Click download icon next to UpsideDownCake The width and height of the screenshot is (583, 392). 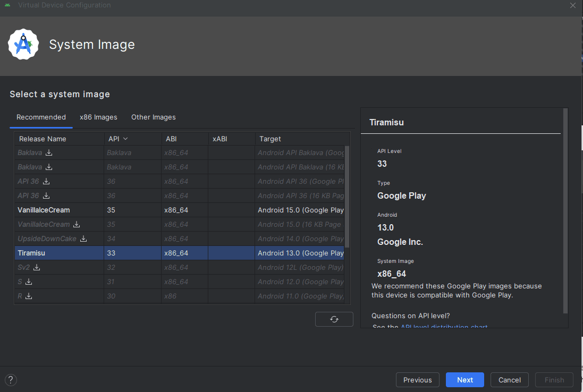click(x=83, y=239)
